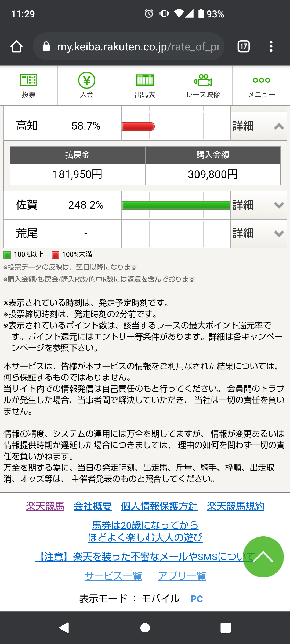The image size is (290, 644).
Task: Open the メニュー three-circles icon
Action: [261, 80]
